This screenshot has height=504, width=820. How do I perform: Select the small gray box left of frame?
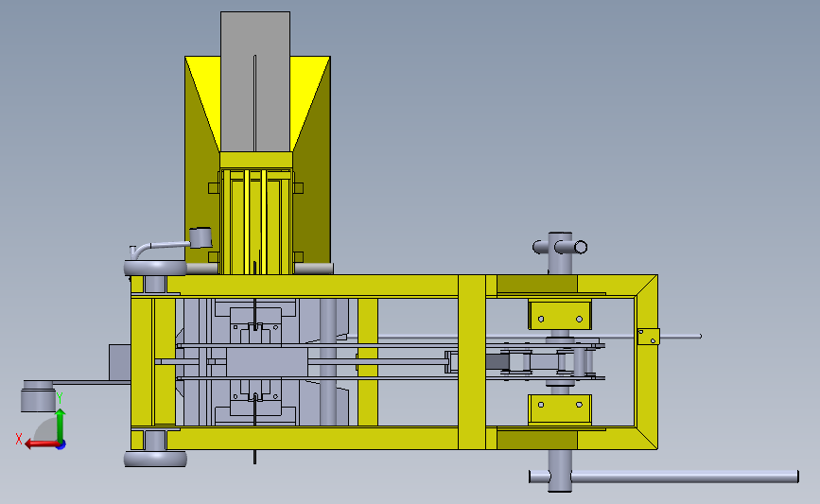pyautogui.click(x=120, y=362)
